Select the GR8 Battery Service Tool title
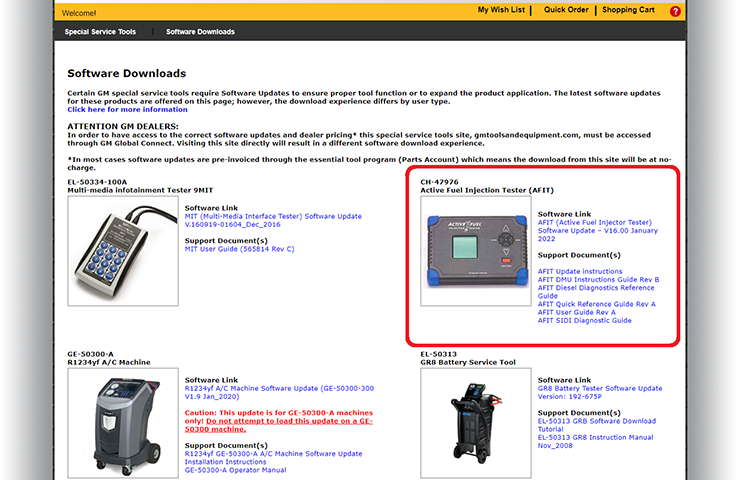This screenshot has height=480, width=740. click(x=468, y=362)
